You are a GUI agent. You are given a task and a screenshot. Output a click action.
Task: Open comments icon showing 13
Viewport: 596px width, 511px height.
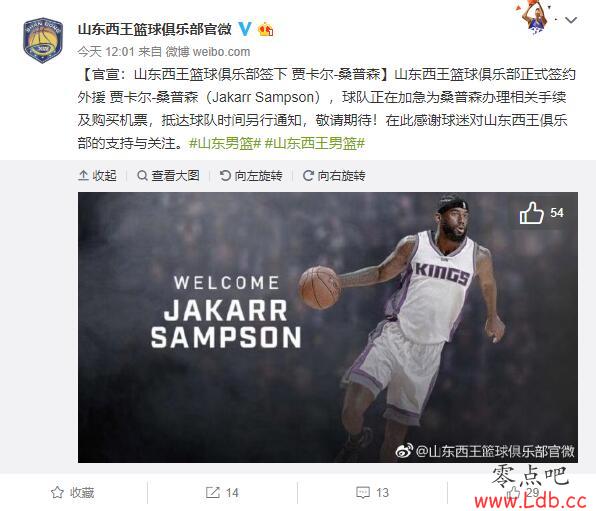coord(372,493)
